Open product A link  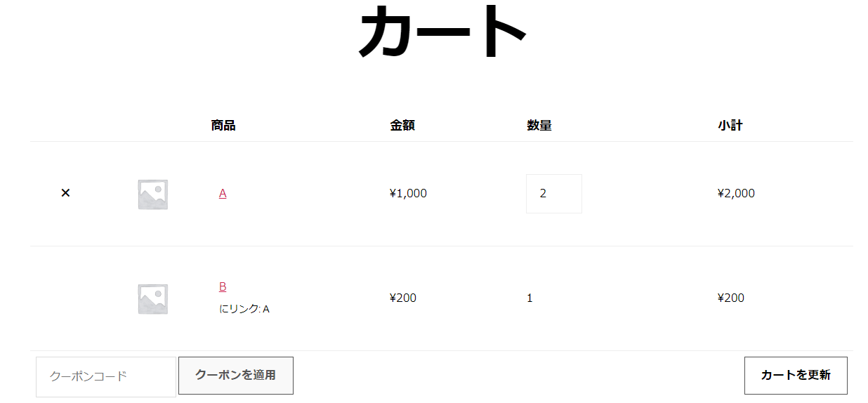click(x=223, y=193)
